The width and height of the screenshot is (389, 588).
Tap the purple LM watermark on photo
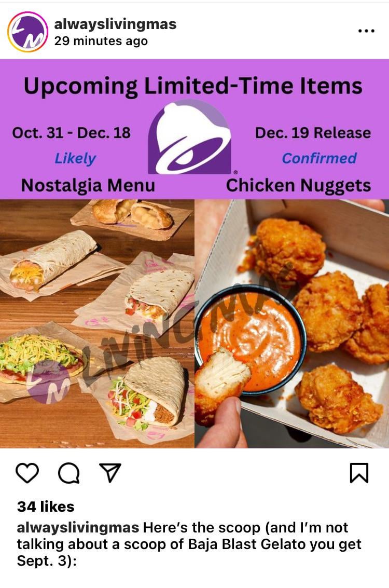click(x=49, y=382)
